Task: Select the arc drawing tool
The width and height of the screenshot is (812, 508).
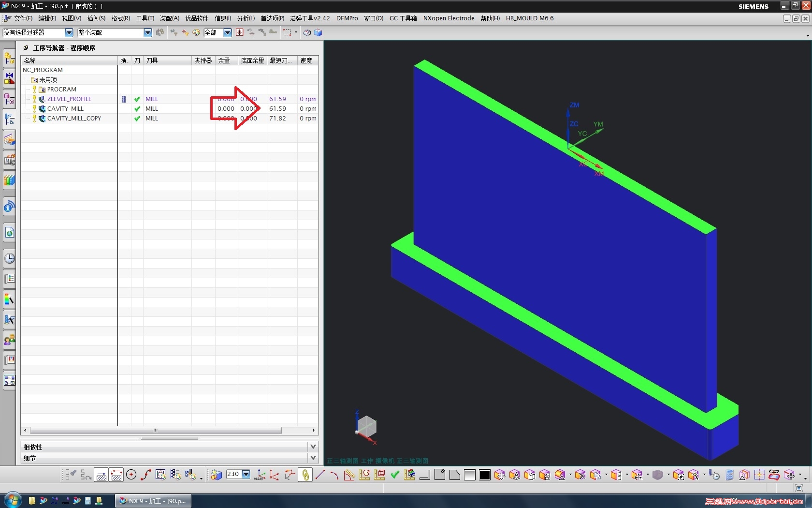Action: click(334, 475)
